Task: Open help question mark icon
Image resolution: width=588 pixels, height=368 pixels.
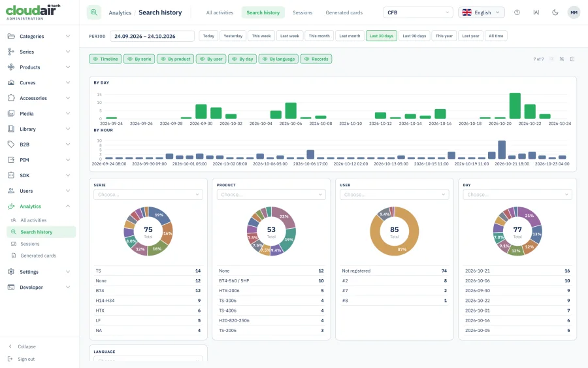Action: pyautogui.click(x=517, y=12)
